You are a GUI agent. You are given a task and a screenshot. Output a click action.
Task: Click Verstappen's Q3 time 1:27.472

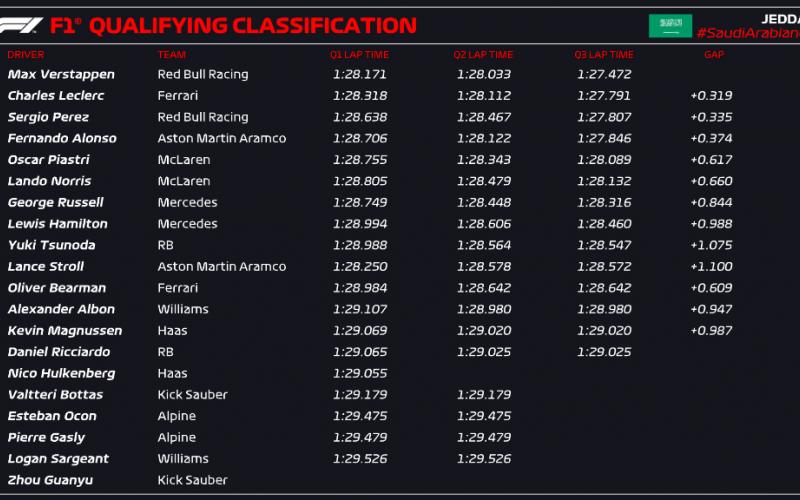(604, 74)
